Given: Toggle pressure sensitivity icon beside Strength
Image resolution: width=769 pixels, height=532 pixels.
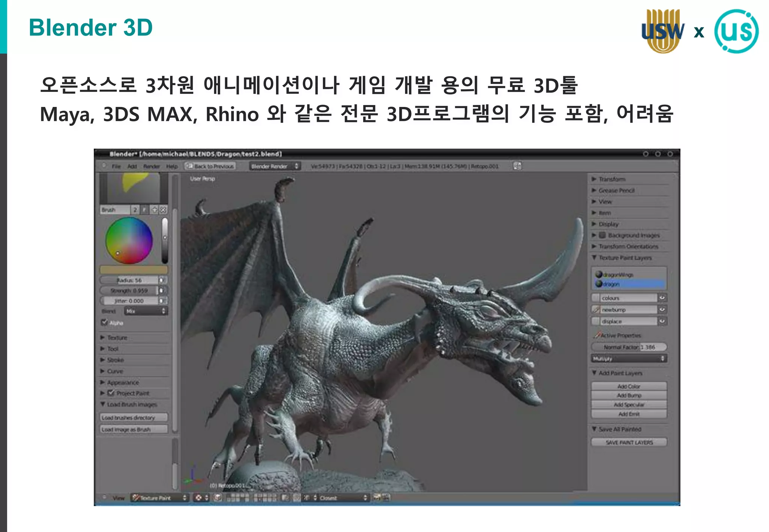Looking at the screenshot, I should pyautogui.click(x=163, y=290).
